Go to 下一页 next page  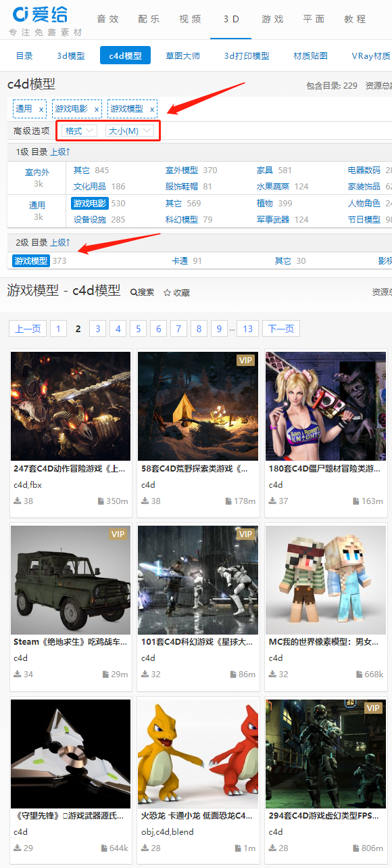(x=281, y=329)
